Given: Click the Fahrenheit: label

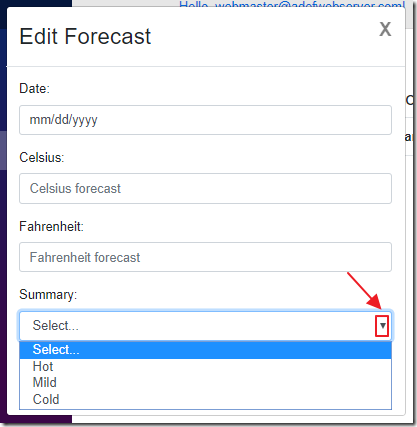Looking at the screenshot, I should pyautogui.click(x=51, y=227).
